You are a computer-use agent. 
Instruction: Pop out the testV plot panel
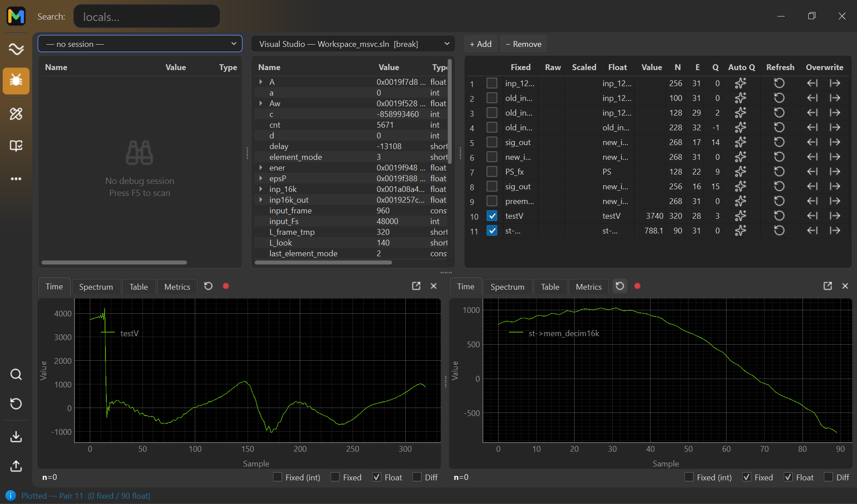coord(416,286)
